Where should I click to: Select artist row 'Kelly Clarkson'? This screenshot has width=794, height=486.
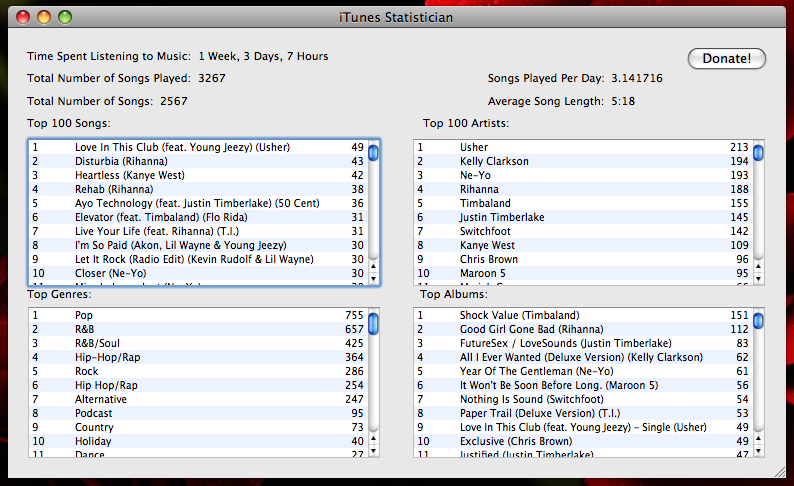pos(583,161)
